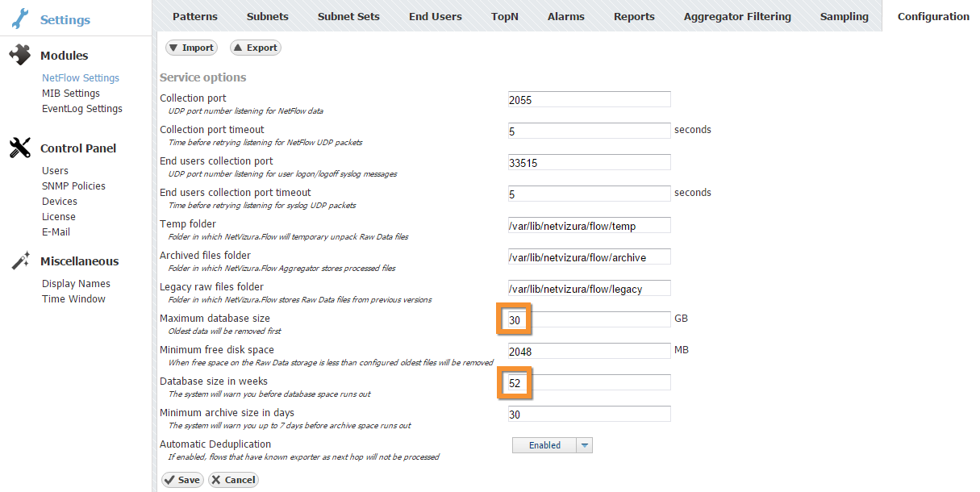The height and width of the screenshot is (492, 980).
Task: Click the Miscellaneous magic wand icon
Action: click(19, 261)
